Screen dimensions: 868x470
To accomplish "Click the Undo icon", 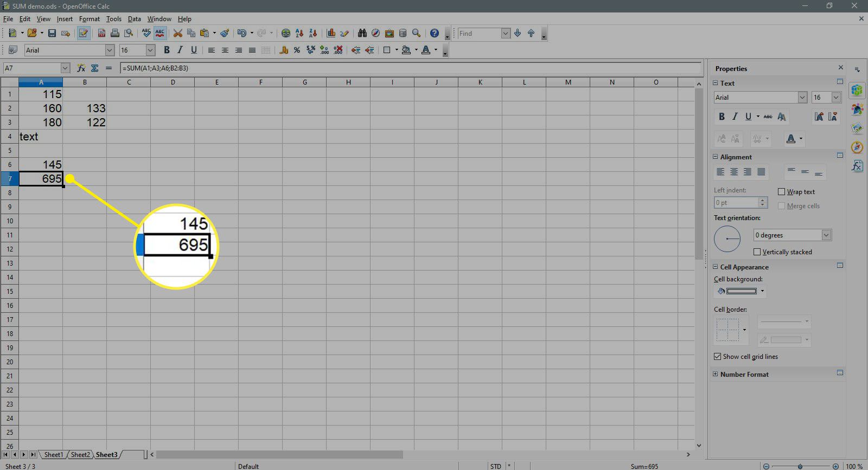I will 242,34.
